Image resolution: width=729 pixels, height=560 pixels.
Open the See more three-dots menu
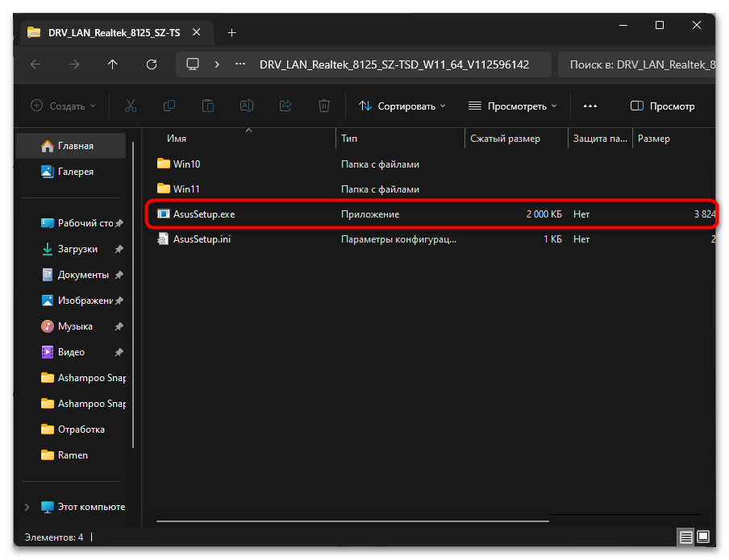(x=590, y=106)
